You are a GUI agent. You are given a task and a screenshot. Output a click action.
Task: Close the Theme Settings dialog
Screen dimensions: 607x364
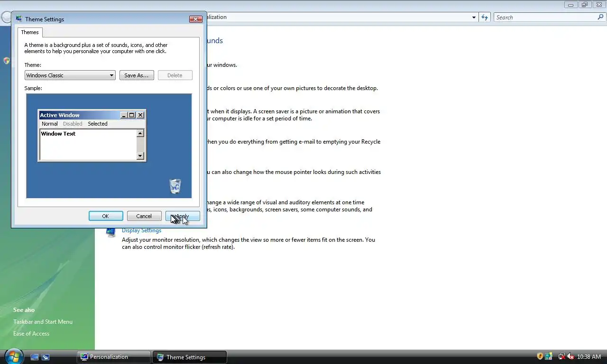(196, 19)
